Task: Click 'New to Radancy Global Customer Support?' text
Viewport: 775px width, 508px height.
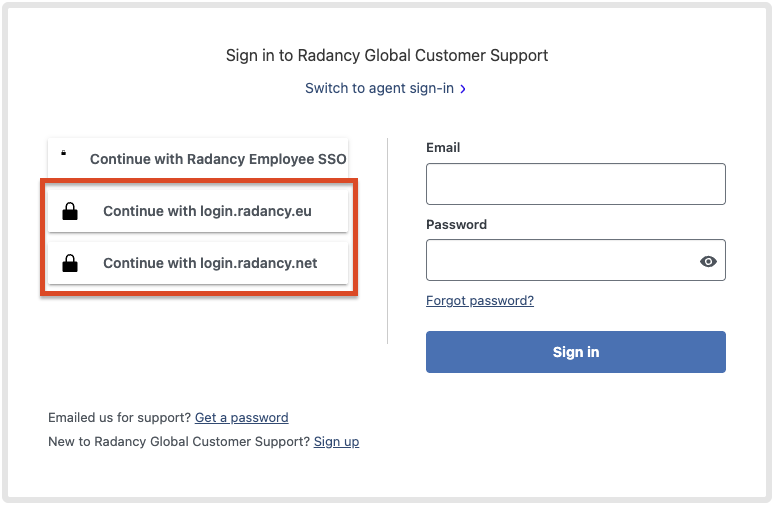Action: 179,441
